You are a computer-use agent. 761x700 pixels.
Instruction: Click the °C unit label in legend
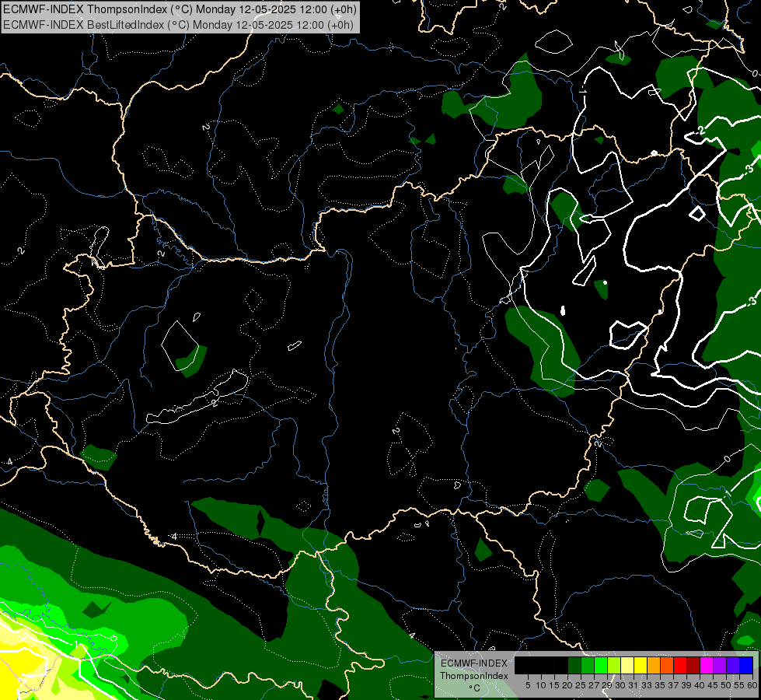[474, 688]
